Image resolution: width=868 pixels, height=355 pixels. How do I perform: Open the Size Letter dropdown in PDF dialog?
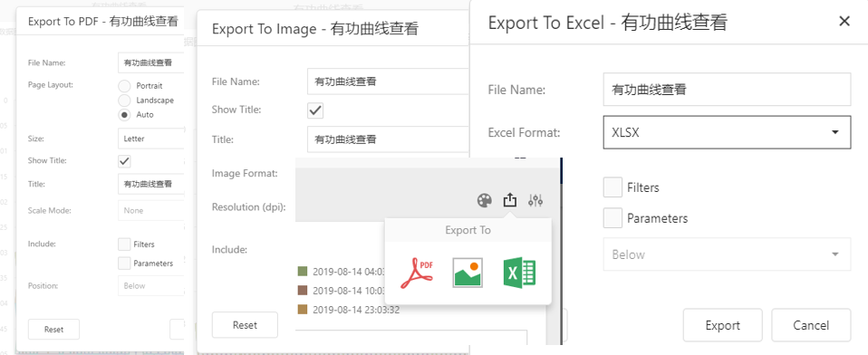pyautogui.click(x=150, y=139)
